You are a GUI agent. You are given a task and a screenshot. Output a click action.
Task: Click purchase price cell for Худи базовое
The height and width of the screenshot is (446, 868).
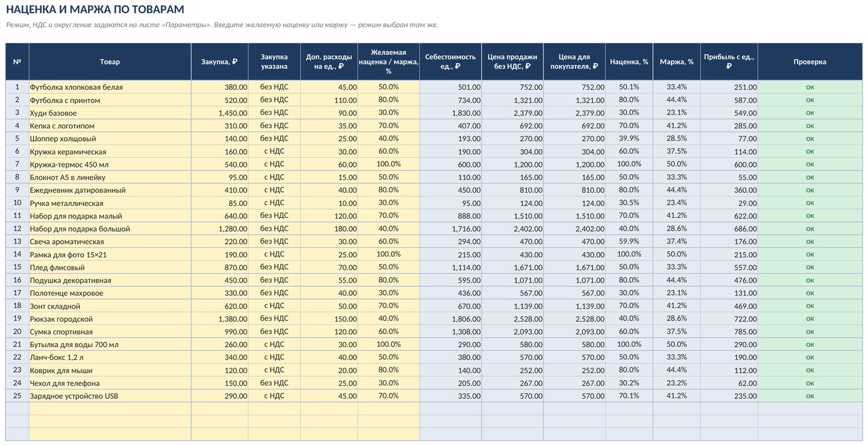point(219,113)
